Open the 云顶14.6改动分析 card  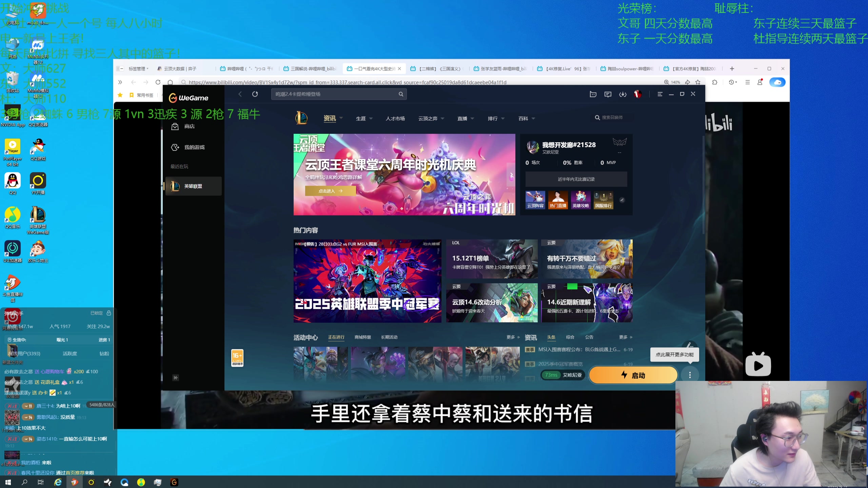click(492, 303)
